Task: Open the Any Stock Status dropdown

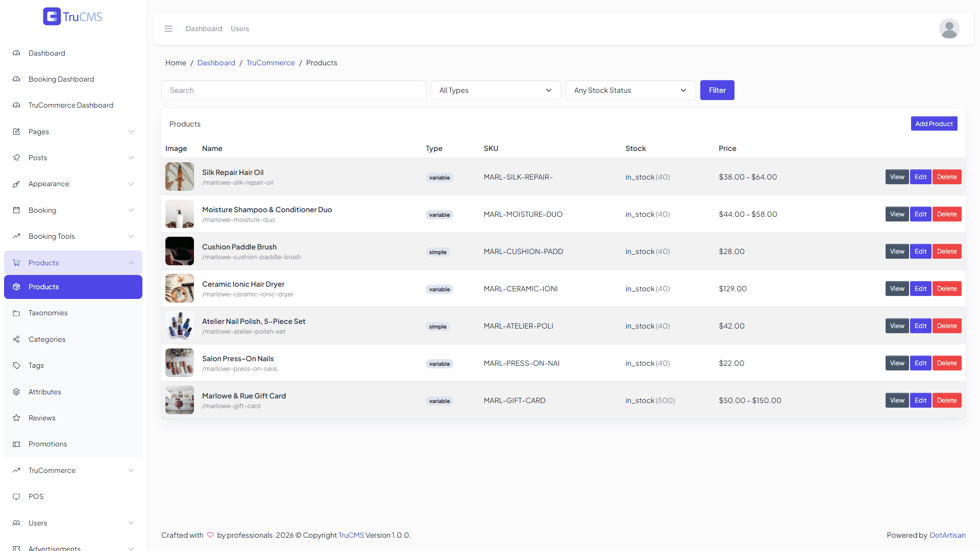Action: click(x=630, y=90)
